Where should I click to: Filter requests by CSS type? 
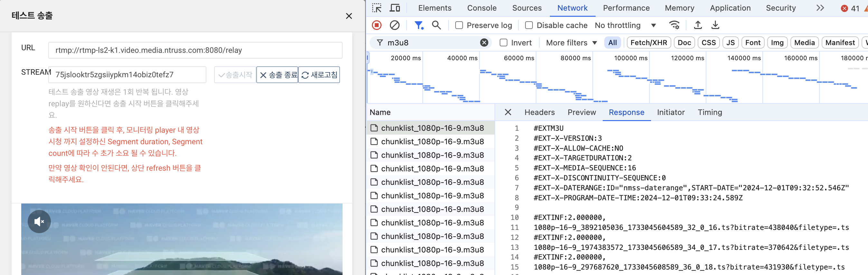coord(708,43)
